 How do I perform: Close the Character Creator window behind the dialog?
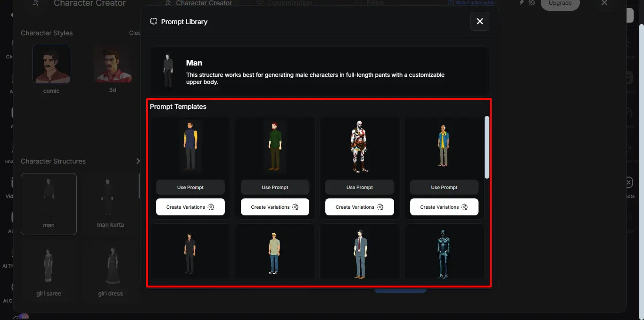point(604,3)
